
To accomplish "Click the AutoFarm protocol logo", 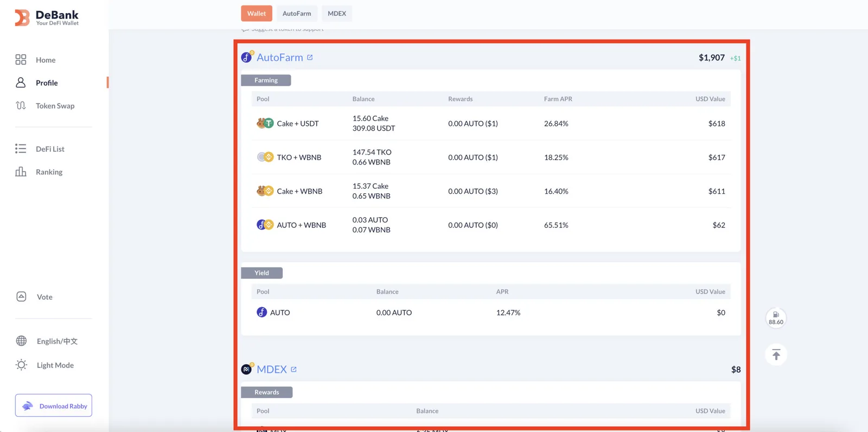I will pos(247,57).
